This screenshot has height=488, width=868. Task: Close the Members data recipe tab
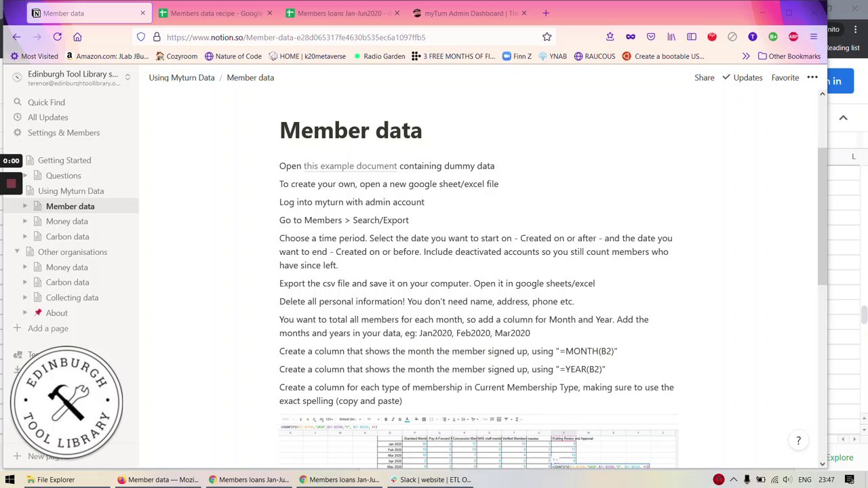(270, 13)
